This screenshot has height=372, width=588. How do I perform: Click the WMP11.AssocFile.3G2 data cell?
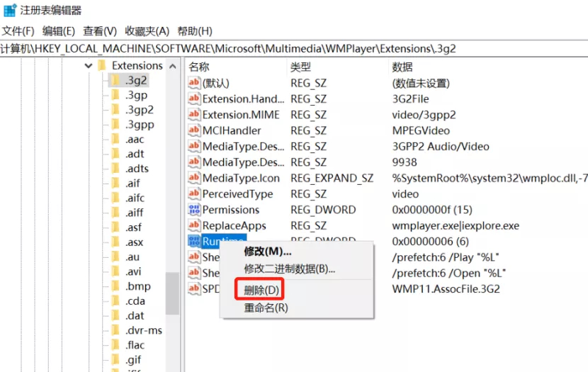click(446, 289)
